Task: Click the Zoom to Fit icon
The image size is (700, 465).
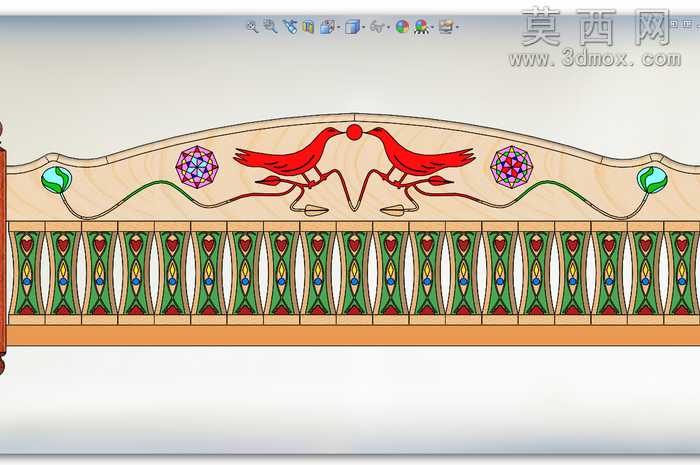Action: [x=253, y=27]
